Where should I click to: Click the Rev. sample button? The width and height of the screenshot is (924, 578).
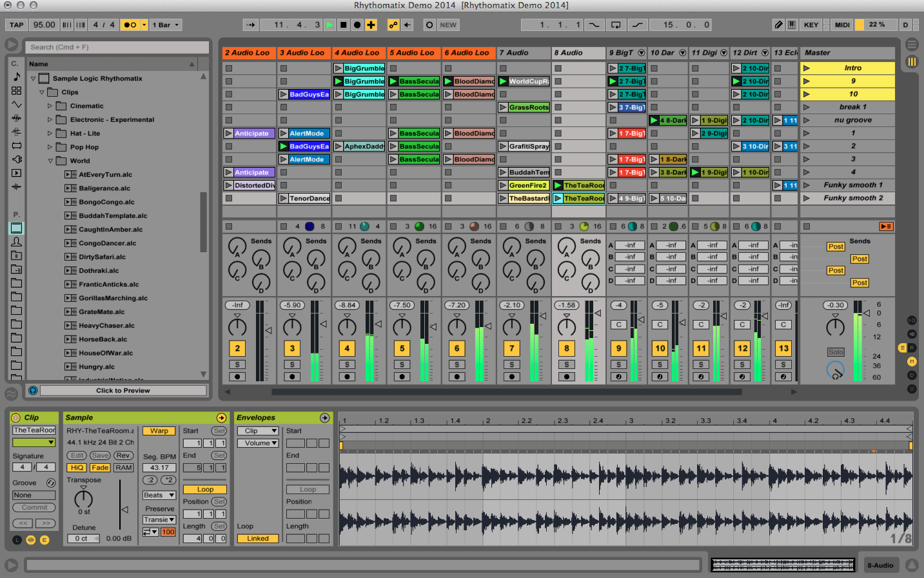[x=123, y=455]
